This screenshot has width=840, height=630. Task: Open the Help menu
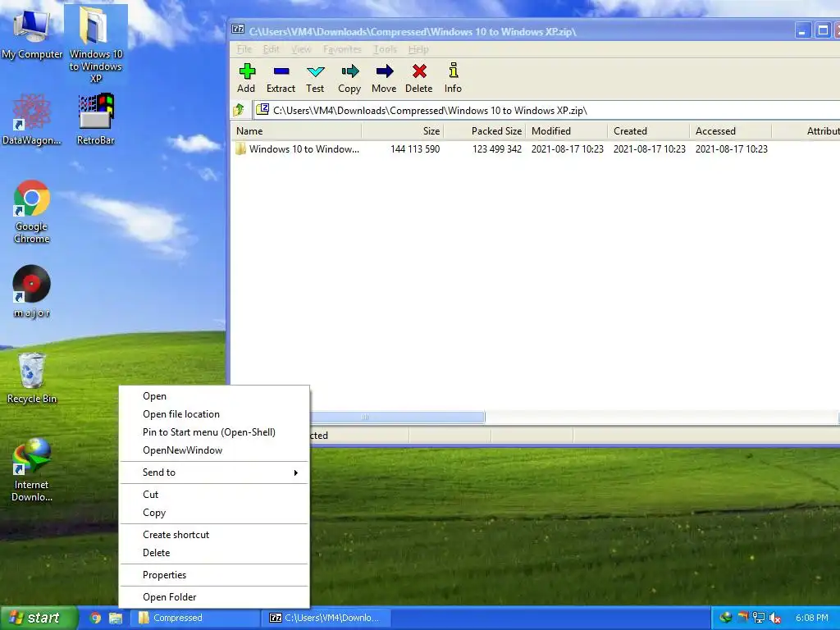418,49
